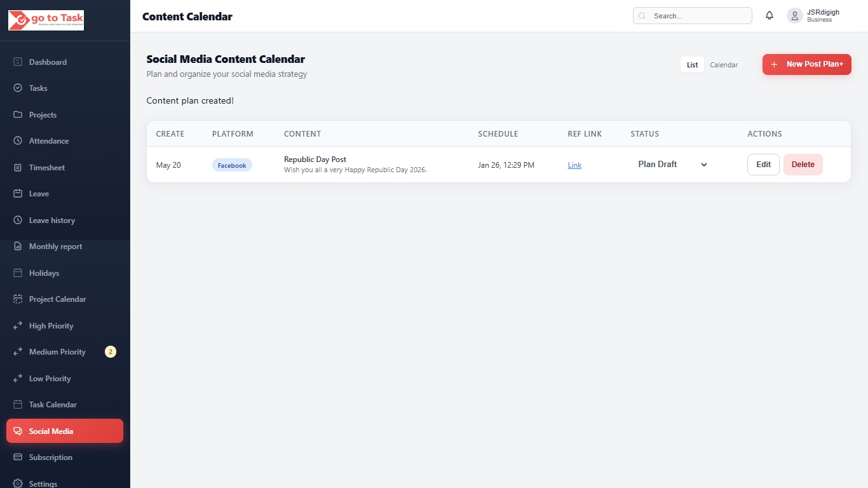Click the Dashboard sidebar icon
Viewport: 868px width, 488px height.
(18, 62)
